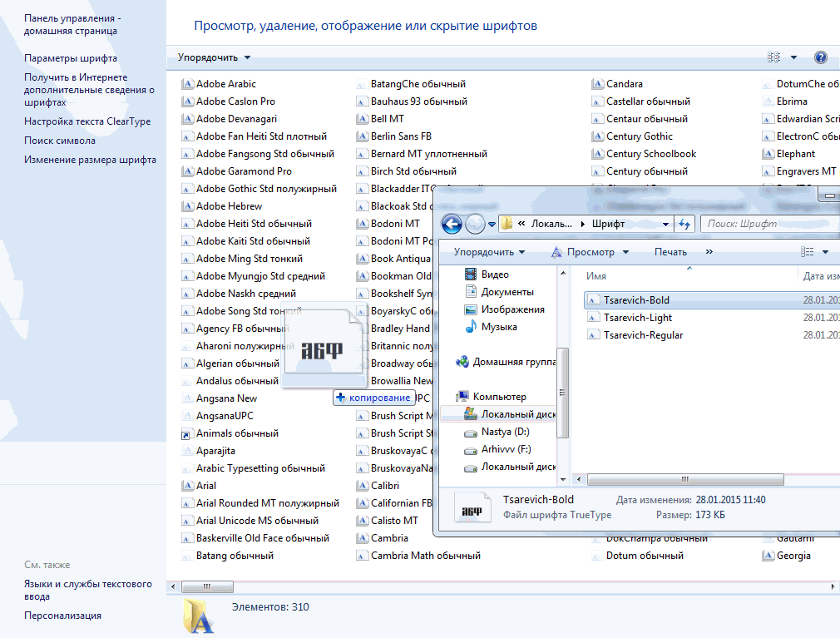Select the Cambria Math обычный font
Image resolution: width=840 pixels, height=638 pixels.
pos(418,556)
